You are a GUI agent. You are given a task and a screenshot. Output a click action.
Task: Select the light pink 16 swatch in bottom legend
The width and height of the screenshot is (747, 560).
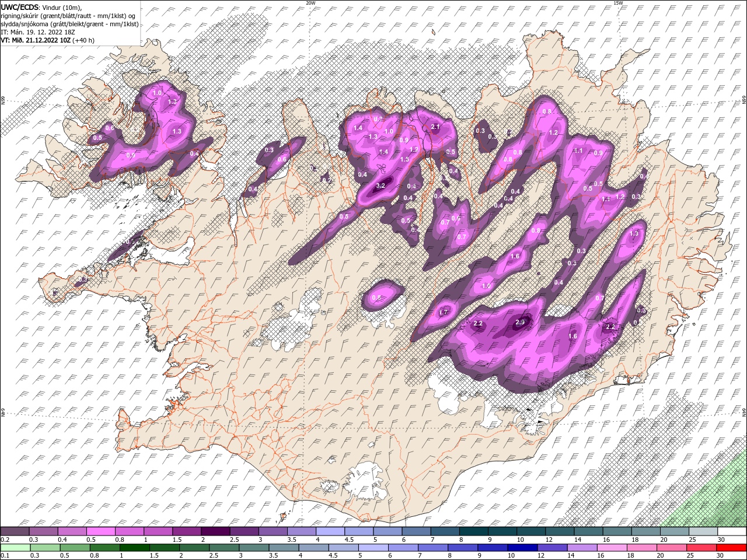(x=613, y=548)
